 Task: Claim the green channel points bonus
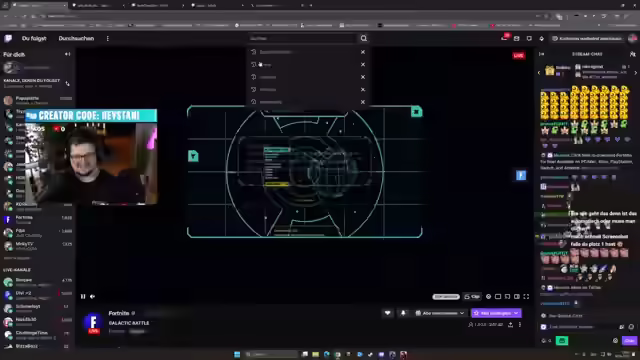(562, 340)
